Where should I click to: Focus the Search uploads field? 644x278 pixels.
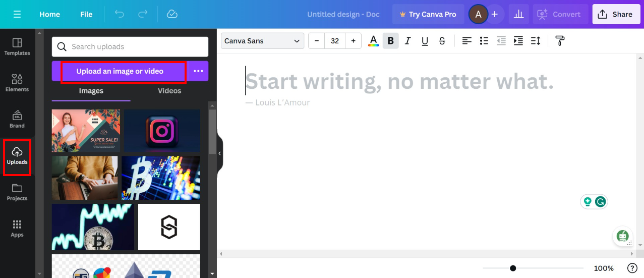coord(130,46)
